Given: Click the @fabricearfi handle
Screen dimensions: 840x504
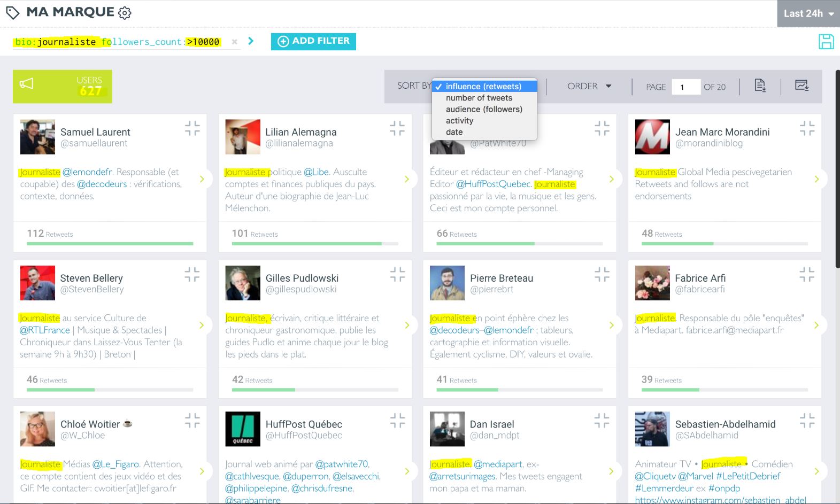Looking at the screenshot, I should click(x=700, y=289).
